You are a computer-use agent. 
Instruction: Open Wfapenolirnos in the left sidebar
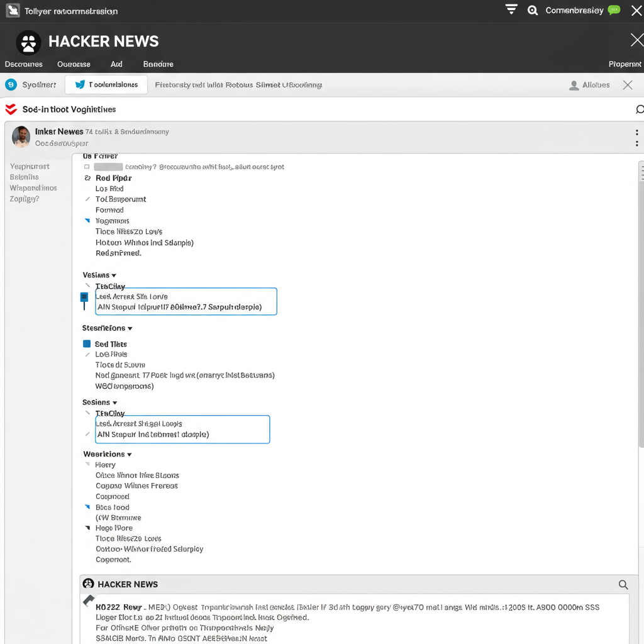[x=33, y=187]
